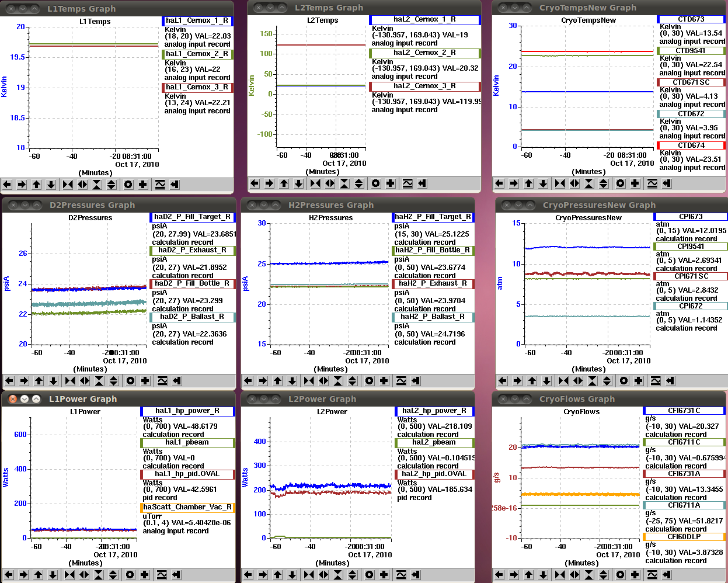Click the plus crosshair icon in L2Temps Graph
Screen dimensions: 728x583
pyautogui.click(x=391, y=183)
